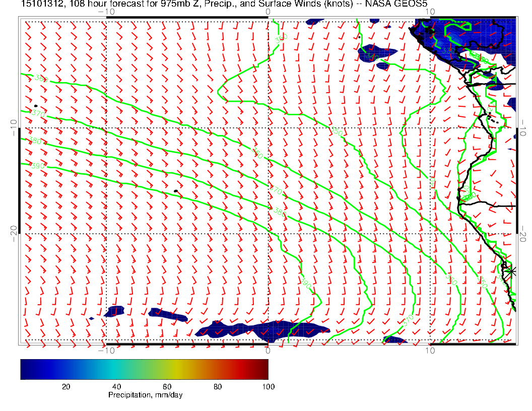
Task: Click the black island dot beside the left 370 label
Action: (36, 106)
